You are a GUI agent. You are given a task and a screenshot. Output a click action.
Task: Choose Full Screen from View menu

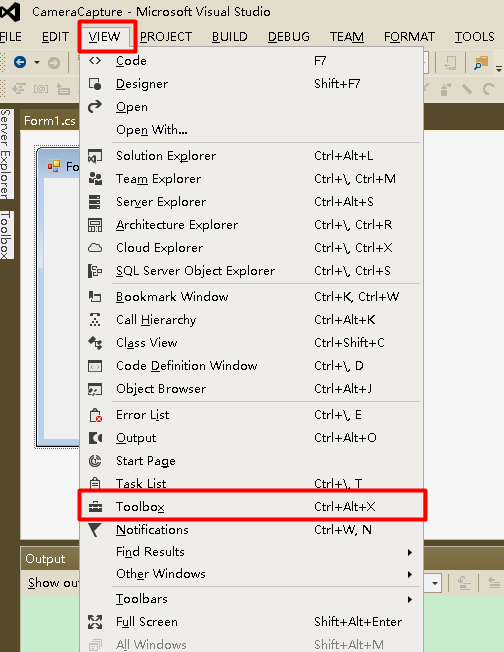point(252,622)
